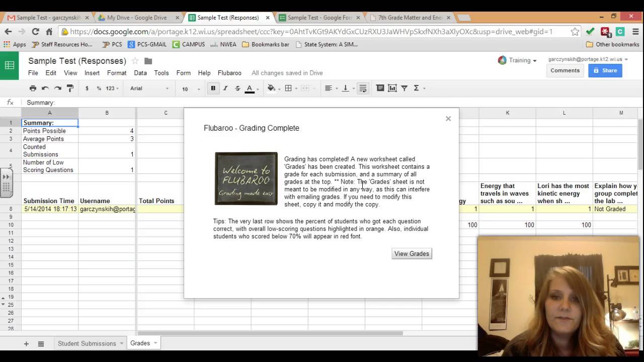
Task: Click the filter icon
Action: [x=404, y=88]
